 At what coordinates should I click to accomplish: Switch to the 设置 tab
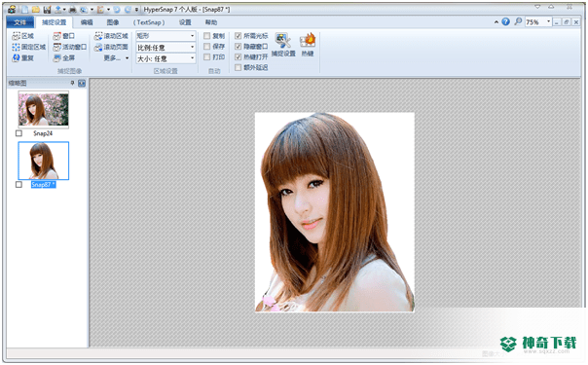(185, 22)
